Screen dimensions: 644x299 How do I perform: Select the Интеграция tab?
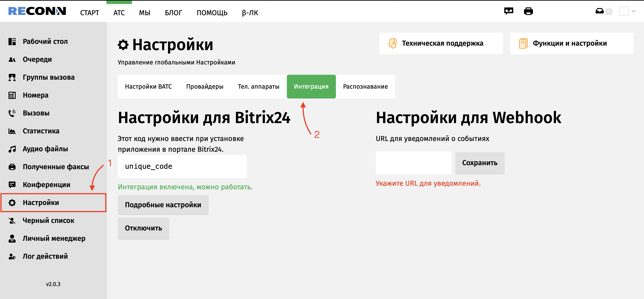[x=311, y=86]
